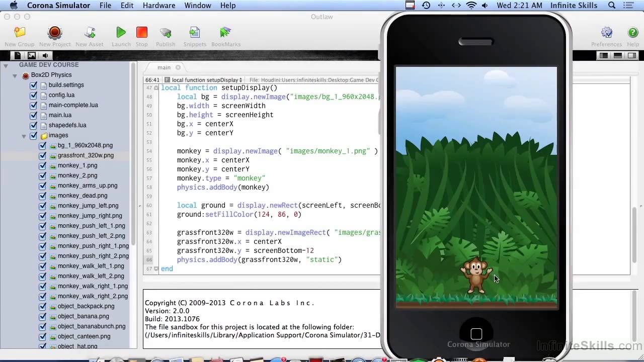
Task: Toggle the images folder checkbox
Action: (34, 136)
